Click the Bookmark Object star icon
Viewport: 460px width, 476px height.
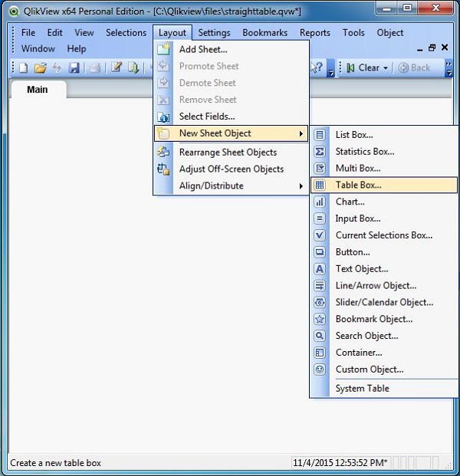click(320, 319)
